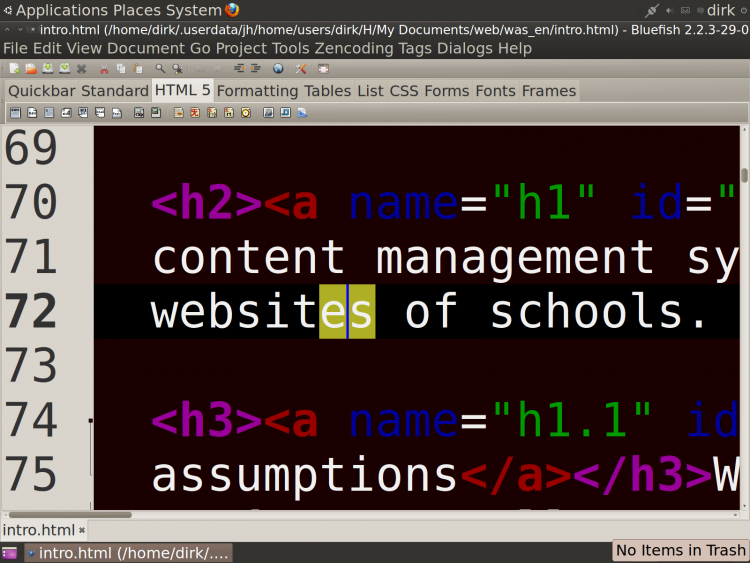
Task: Create a new file with toolbar icon
Action: [14, 69]
